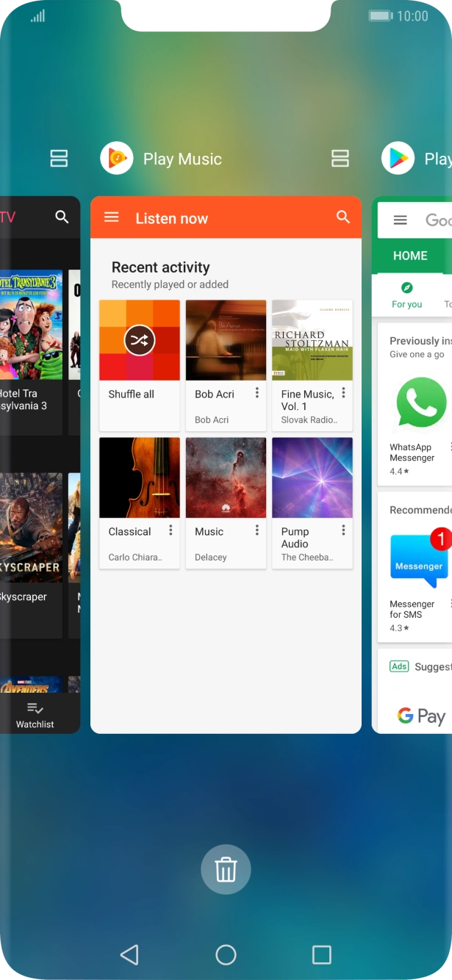Open the Skyscraper movie poster
The height and width of the screenshot is (980, 452).
point(31,527)
